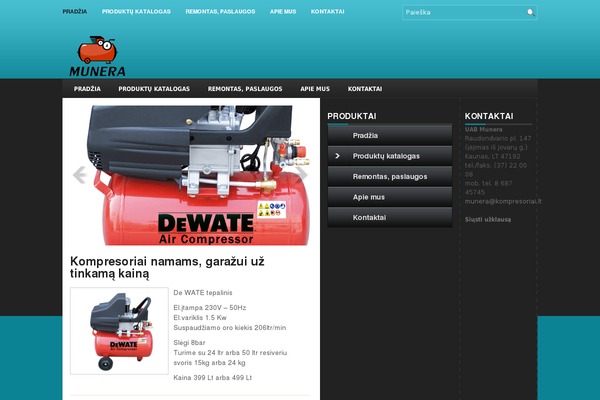
Task: Click the UAB Munera company name
Action: [484, 129]
